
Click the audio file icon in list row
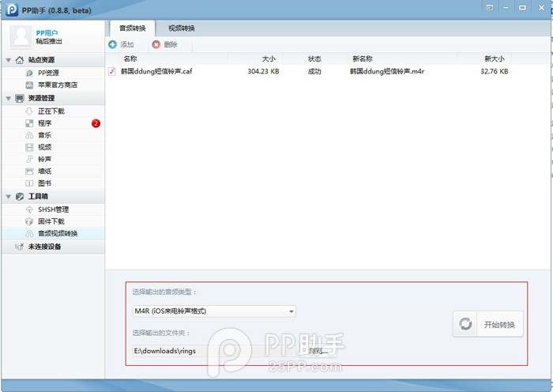(x=112, y=71)
